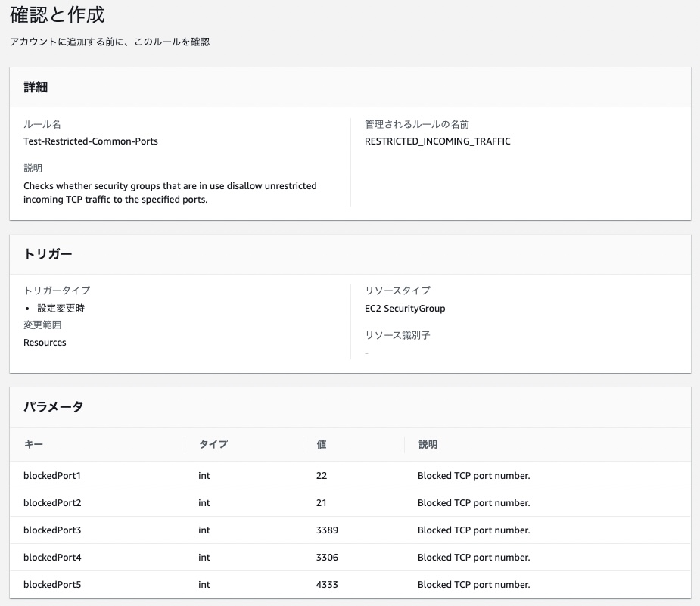Click the 確認と作成 page heading
Viewport: 700px width, 606px height.
[x=58, y=15]
